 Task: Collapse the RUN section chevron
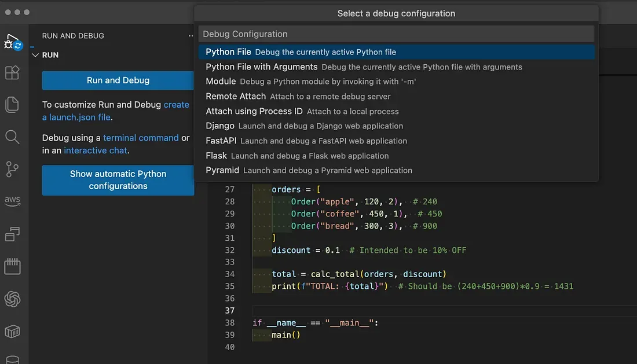[35, 55]
